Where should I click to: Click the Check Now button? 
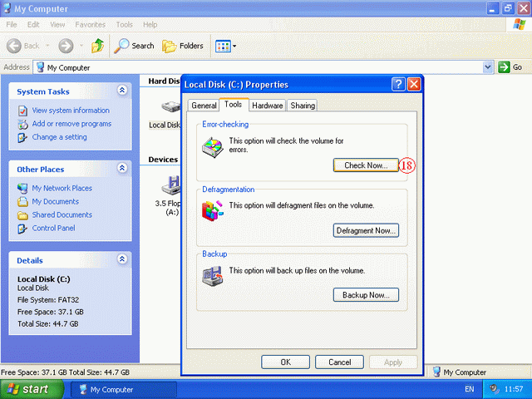[x=366, y=165]
